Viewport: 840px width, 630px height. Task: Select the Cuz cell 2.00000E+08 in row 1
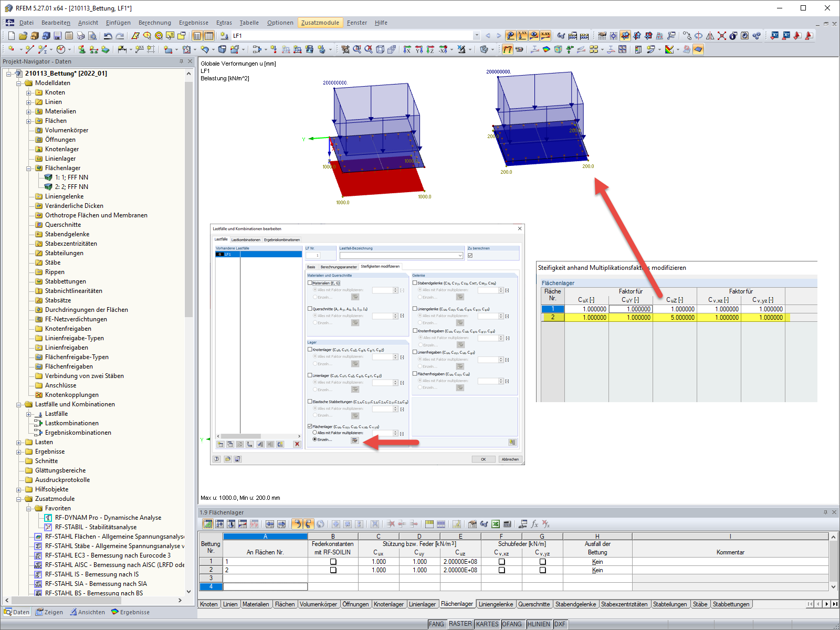460,562
